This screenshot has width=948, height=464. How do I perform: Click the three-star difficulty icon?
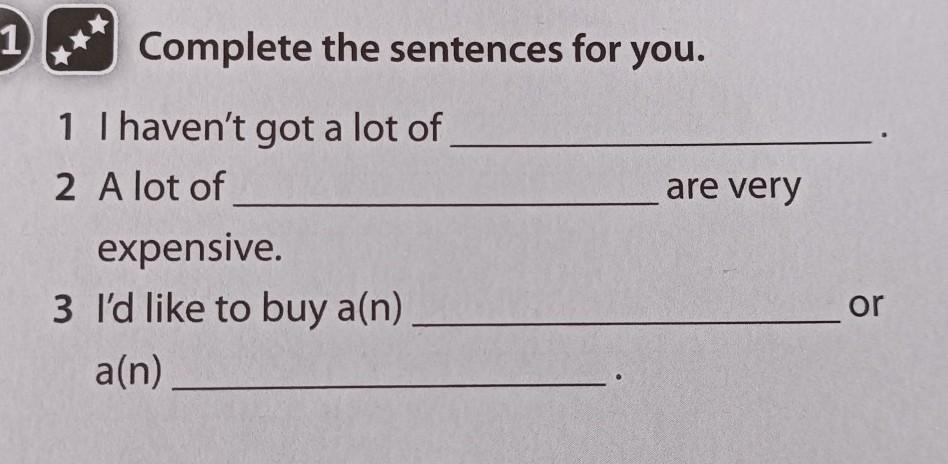tap(80, 40)
